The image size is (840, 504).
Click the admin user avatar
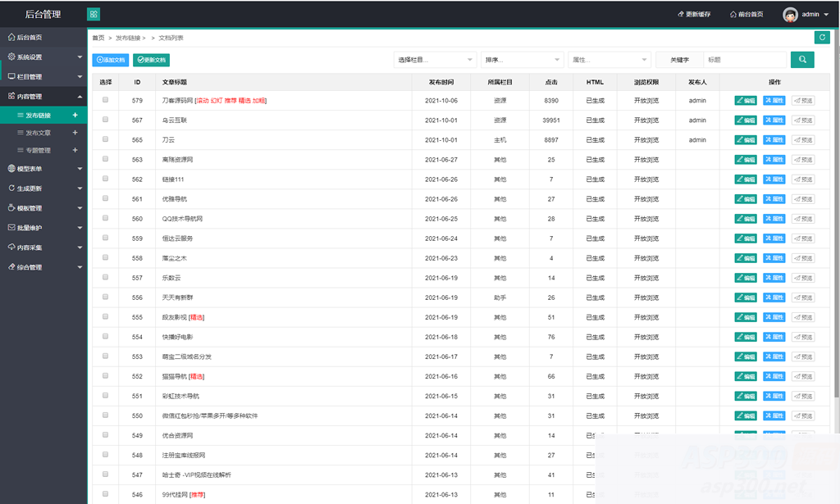click(x=790, y=15)
